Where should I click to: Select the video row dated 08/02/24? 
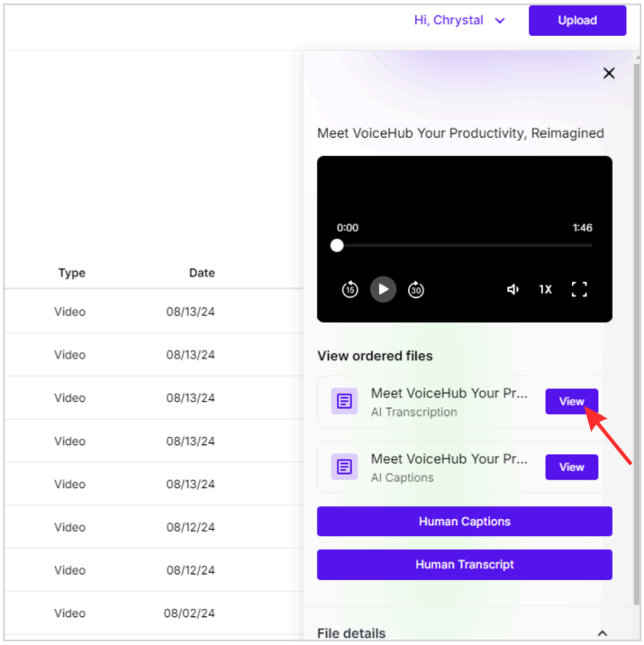154,613
